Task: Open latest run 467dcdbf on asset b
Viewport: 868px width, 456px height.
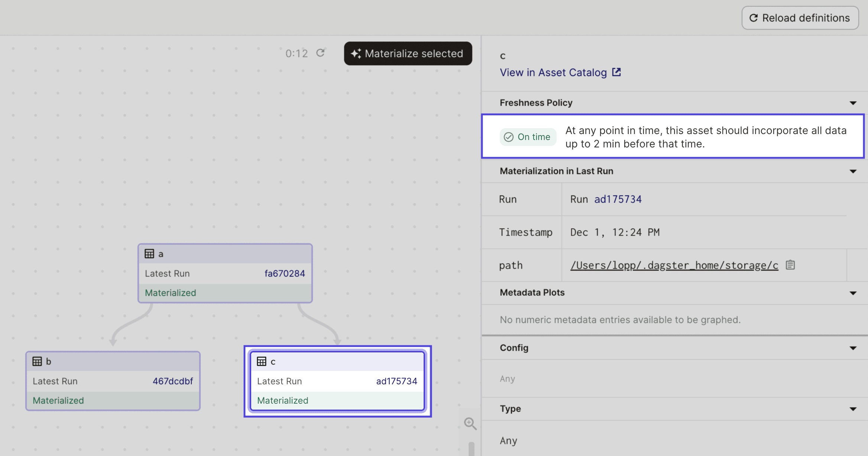Action: [x=173, y=381]
